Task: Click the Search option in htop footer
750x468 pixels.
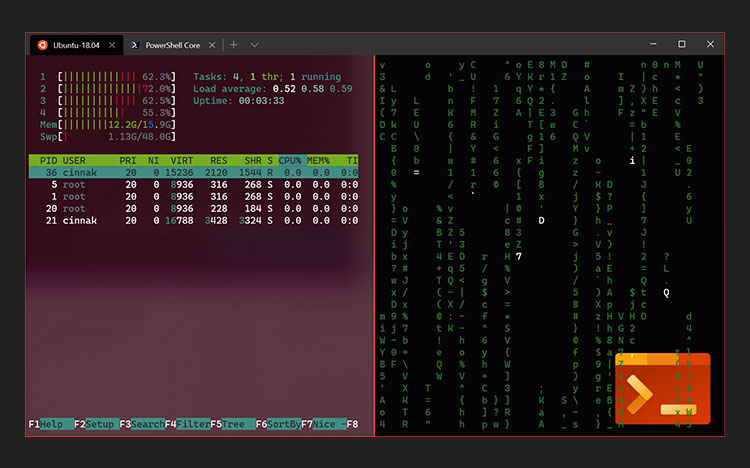Action: pos(147,424)
